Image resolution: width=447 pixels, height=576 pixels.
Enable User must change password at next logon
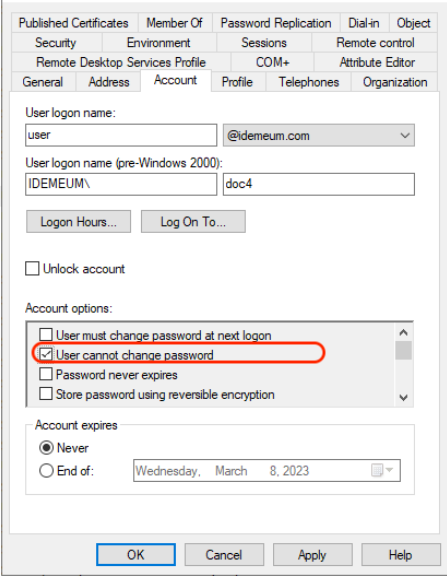pyautogui.click(x=46, y=335)
